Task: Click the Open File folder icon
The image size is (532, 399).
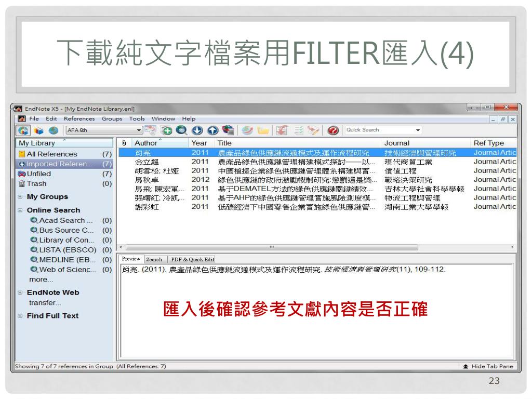Action: point(263,130)
